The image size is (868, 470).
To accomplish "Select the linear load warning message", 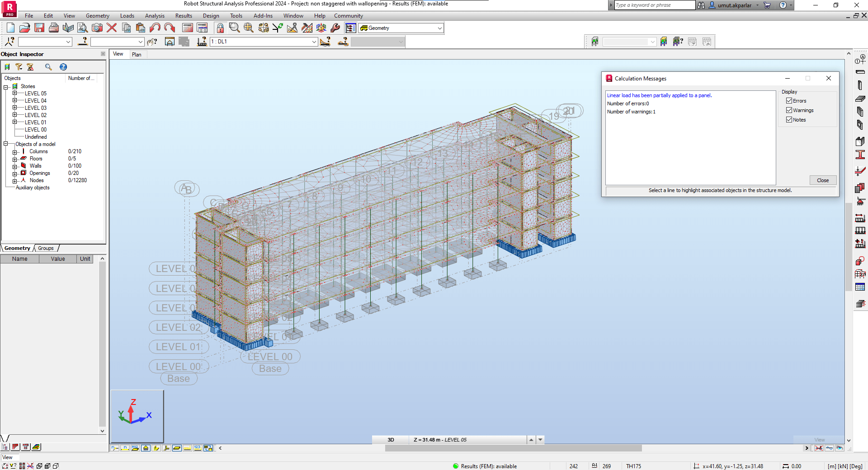I will [x=659, y=95].
